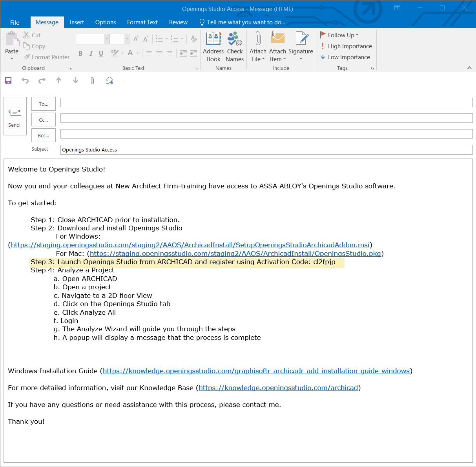Click the Grow Font icon
The height and width of the screenshot is (467, 476).
coord(136,39)
